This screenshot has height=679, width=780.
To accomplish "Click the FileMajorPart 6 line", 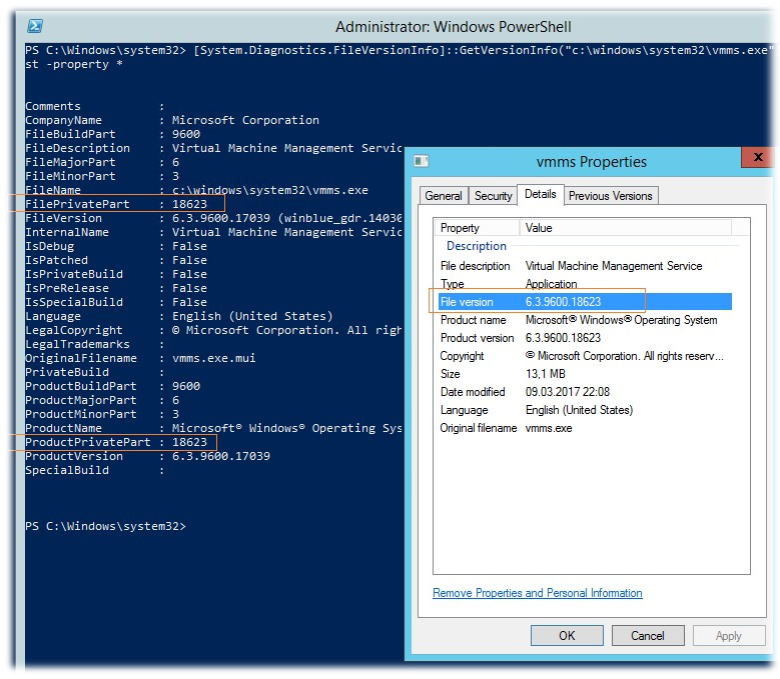I will tap(102, 162).
